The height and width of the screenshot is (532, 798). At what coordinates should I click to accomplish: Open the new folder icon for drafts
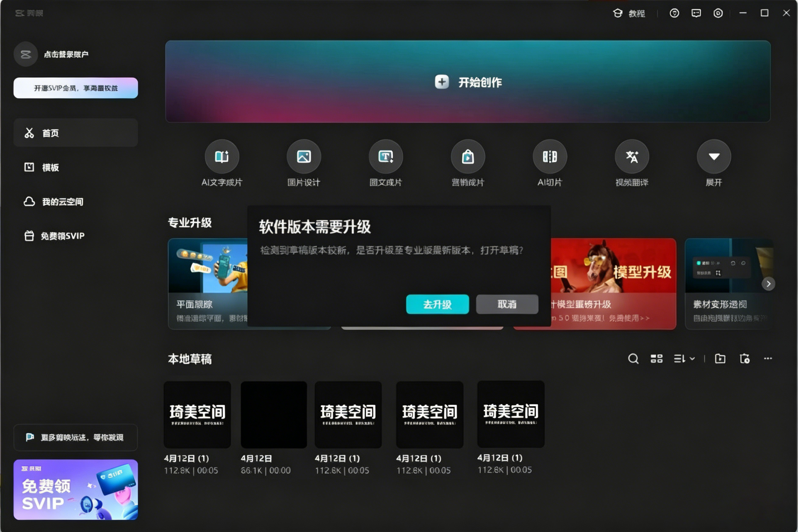coord(720,359)
